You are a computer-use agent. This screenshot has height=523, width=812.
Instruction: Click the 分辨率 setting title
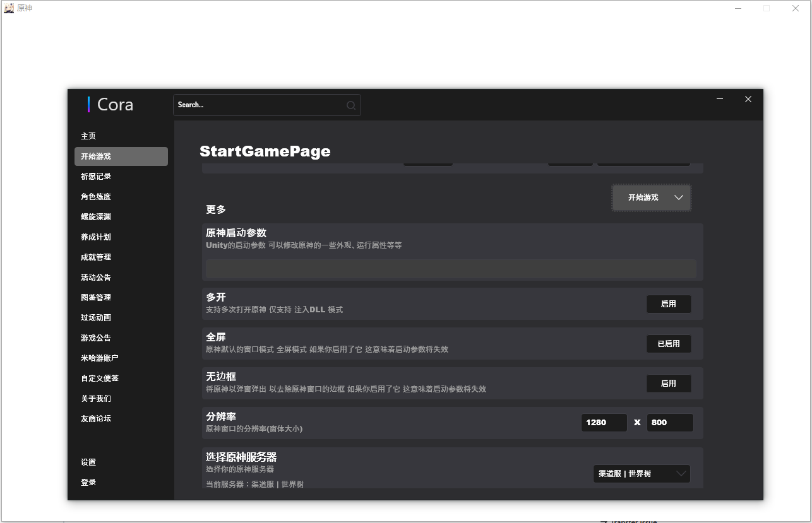point(221,417)
